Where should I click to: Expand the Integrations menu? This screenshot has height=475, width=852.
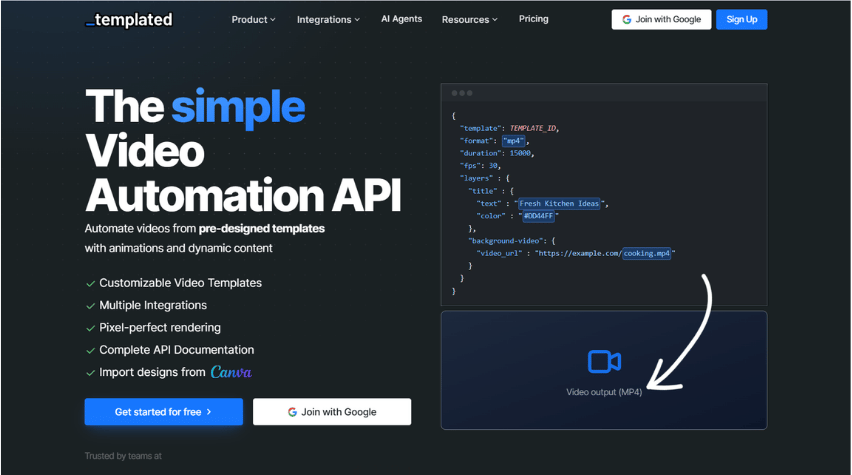click(x=328, y=20)
